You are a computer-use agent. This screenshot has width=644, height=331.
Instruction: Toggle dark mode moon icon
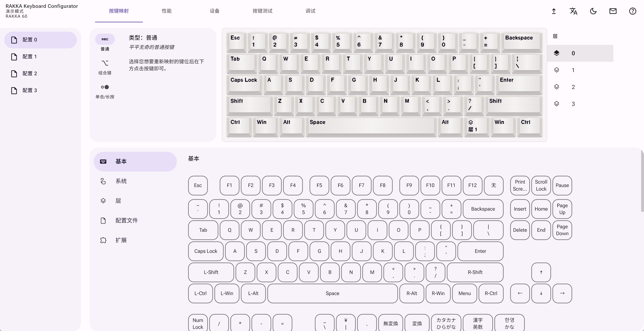pyautogui.click(x=593, y=11)
